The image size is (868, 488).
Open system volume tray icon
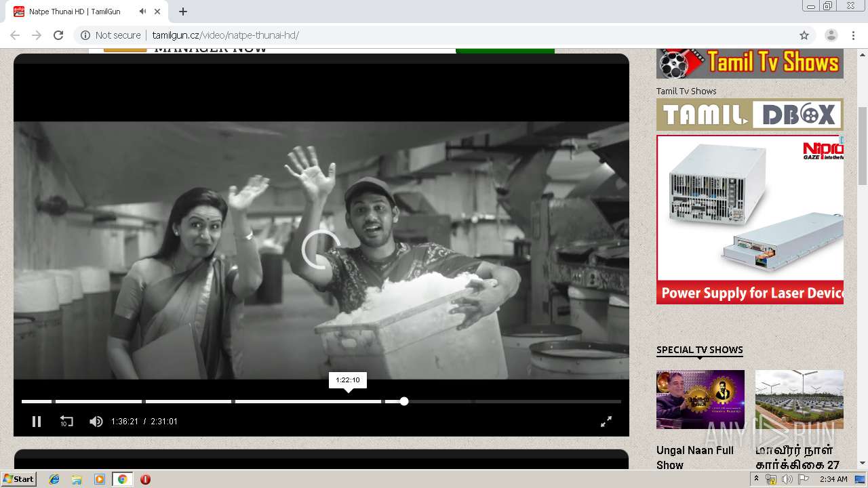point(787,479)
